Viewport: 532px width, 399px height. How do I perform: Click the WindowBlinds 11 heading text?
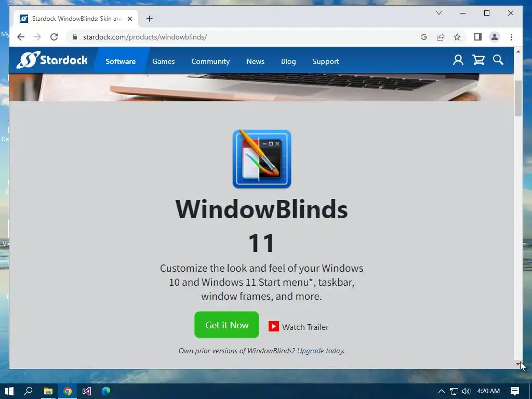point(262,226)
